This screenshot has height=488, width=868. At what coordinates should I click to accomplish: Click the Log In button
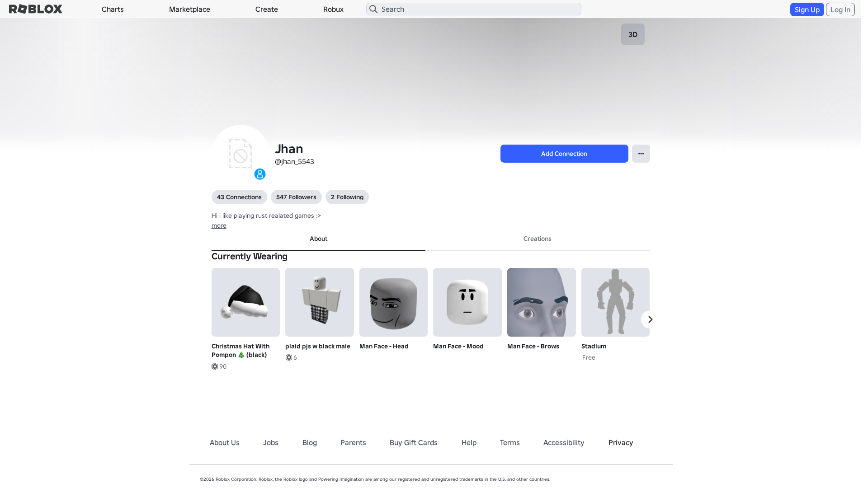coord(840,9)
